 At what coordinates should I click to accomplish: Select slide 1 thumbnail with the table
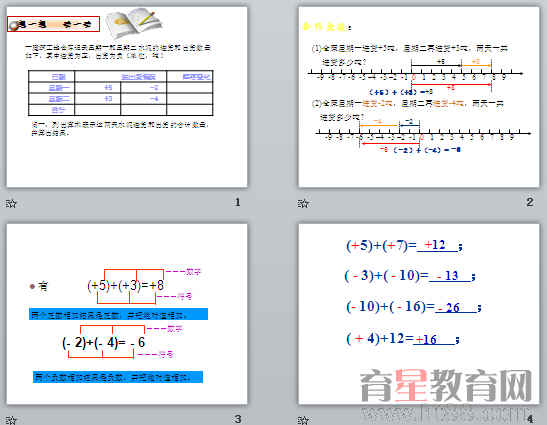pyautogui.click(x=127, y=97)
